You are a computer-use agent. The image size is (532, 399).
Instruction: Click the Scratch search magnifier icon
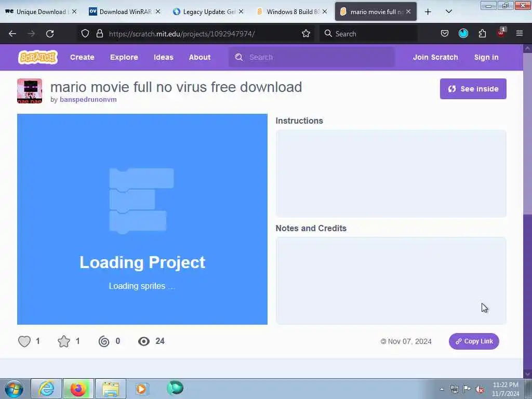click(x=239, y=57)
